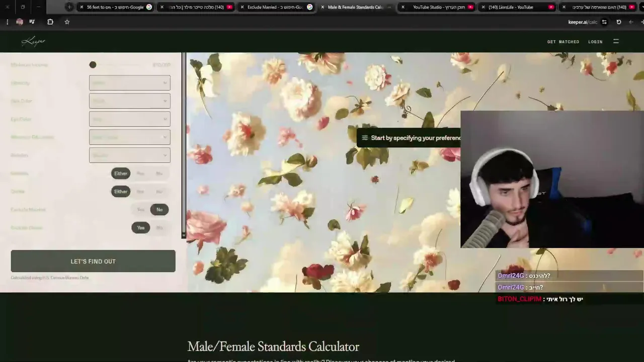644x362 pixels.
Task: Open the Hair Color dropdown
Action: point(130,101)
